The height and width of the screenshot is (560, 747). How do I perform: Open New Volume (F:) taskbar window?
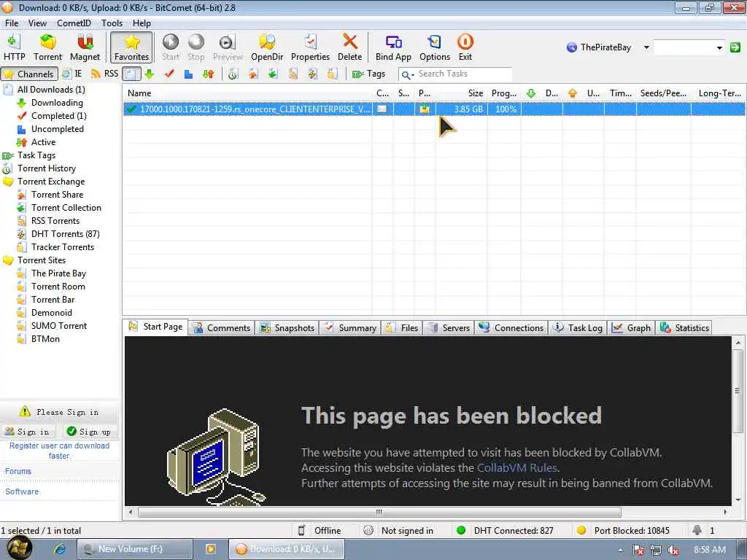pyautogui.click(x=135, y=550)
